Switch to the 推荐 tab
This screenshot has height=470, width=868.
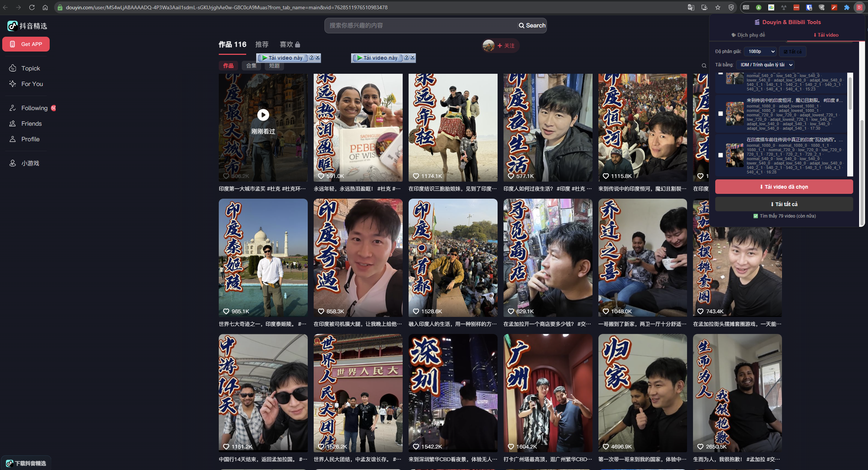point(262,44)
